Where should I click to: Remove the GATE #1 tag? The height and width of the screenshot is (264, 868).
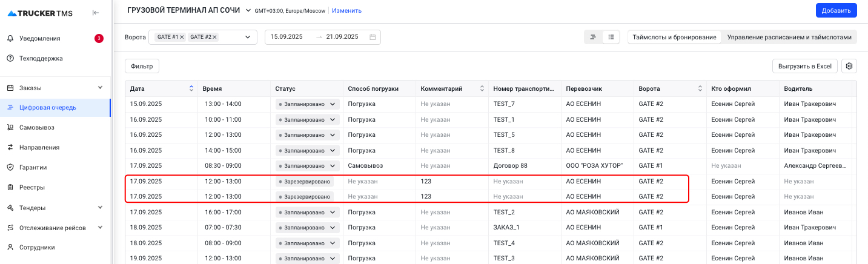pos(182,38)
